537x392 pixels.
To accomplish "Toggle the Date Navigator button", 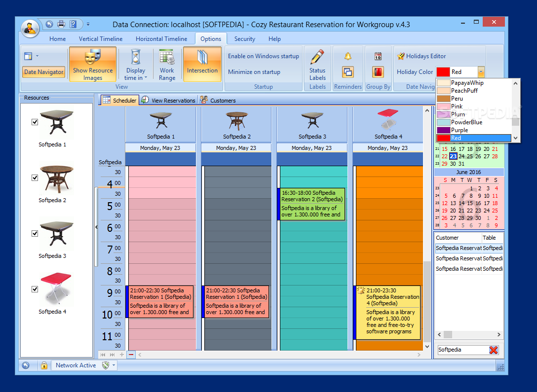I will (x=44, y=72).
